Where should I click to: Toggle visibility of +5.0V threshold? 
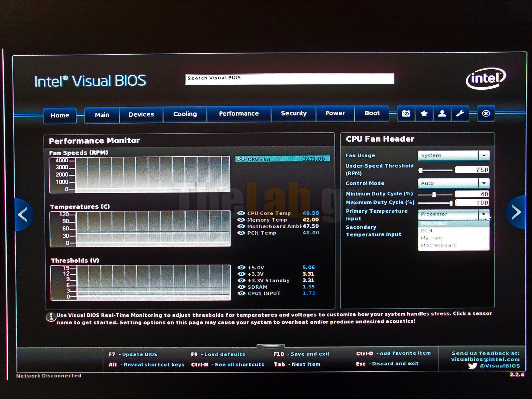(241, 268)
